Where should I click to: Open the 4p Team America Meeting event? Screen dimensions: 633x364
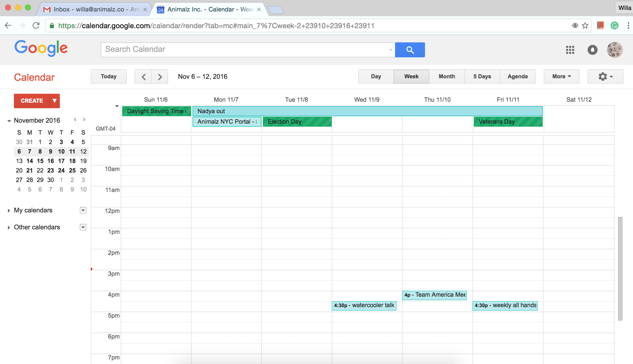pos(434,294)
